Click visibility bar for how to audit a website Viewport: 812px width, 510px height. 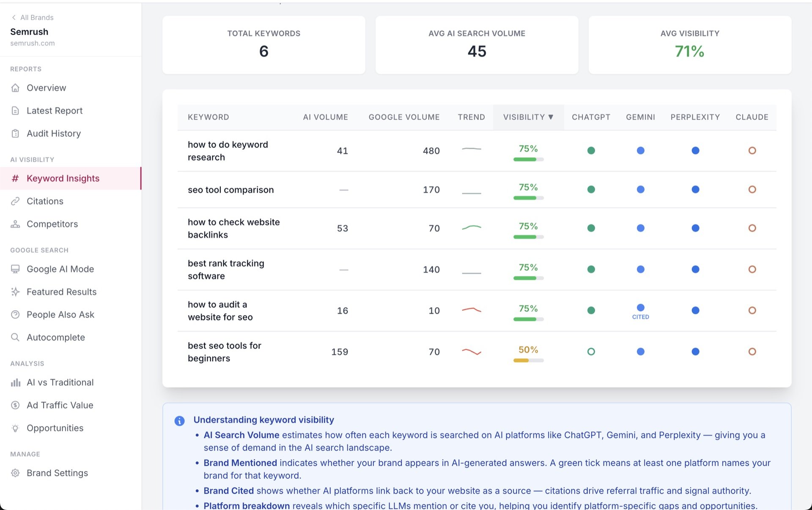click(x=528, y=319)
